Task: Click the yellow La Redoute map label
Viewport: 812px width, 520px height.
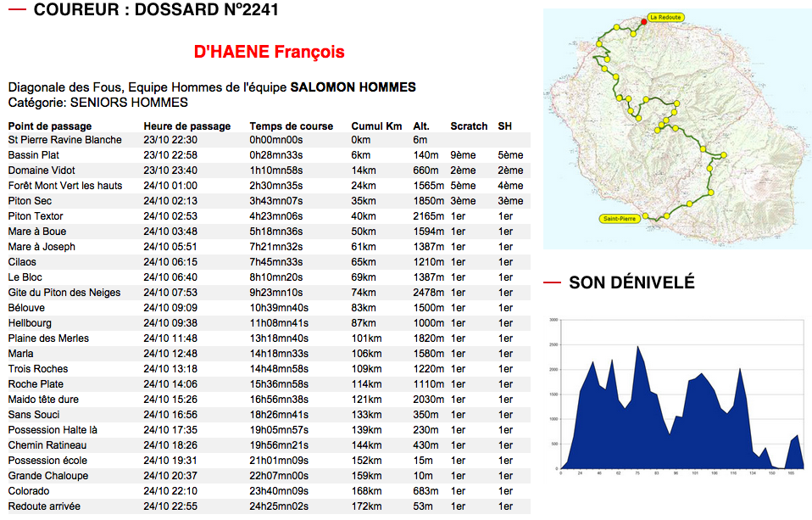Action: point(665,16)
